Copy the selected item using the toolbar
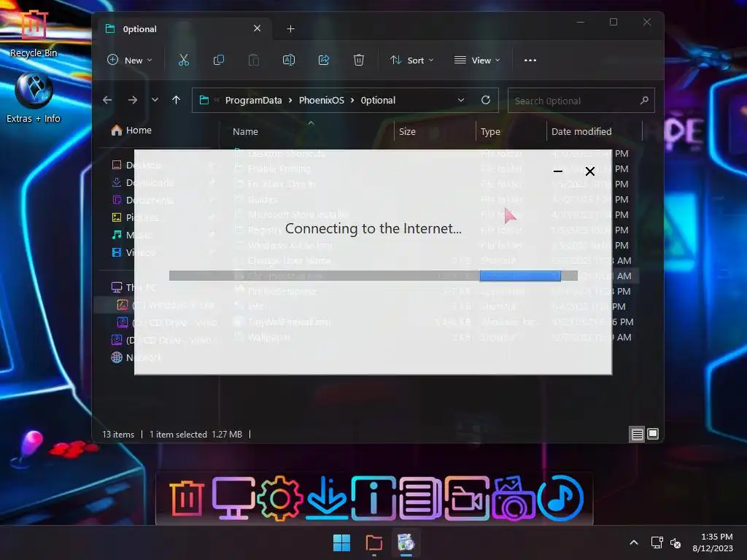The height and width of the screenshot is (560, 747). coord(219,60)
